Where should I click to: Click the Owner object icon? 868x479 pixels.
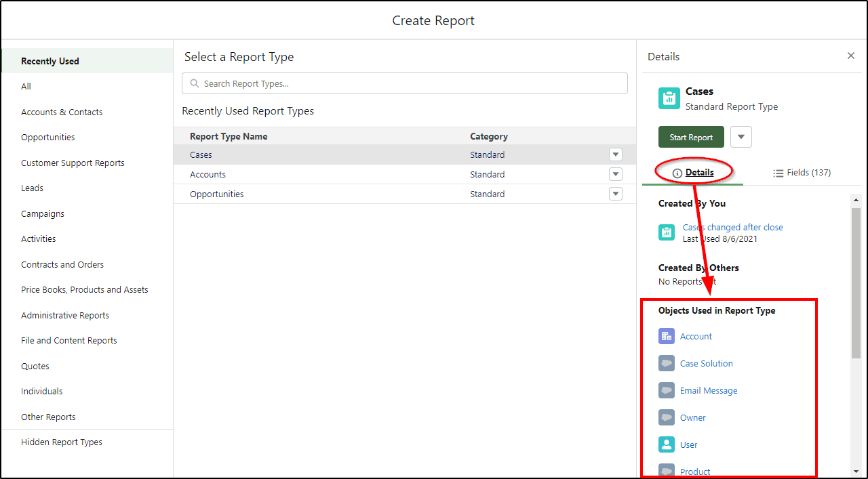pos(667,417)
